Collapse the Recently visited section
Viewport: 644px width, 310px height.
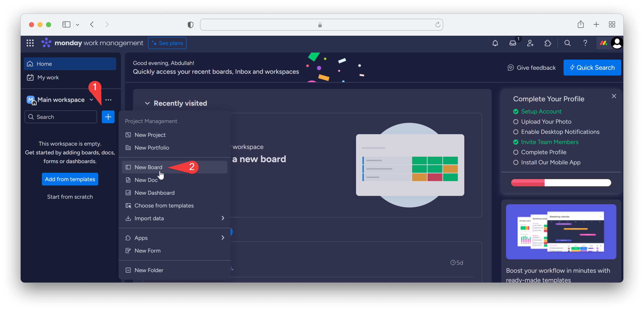point(147,103)
